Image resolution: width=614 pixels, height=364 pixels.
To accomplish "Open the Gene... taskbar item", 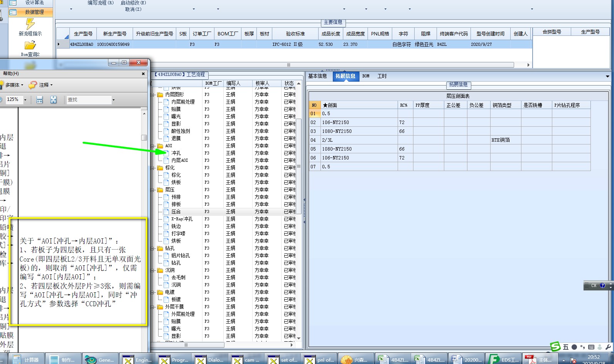I will [100, 359].
